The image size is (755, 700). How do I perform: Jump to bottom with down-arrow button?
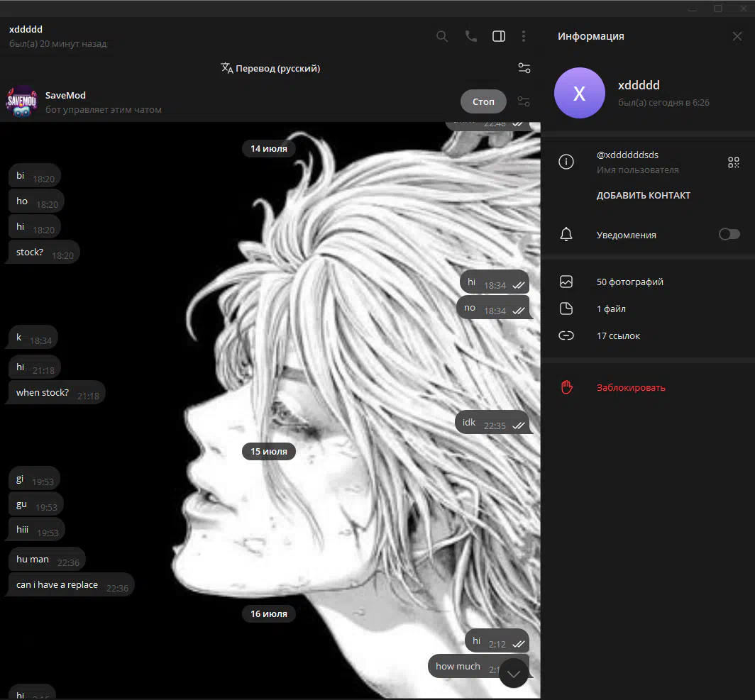(514, 674)
